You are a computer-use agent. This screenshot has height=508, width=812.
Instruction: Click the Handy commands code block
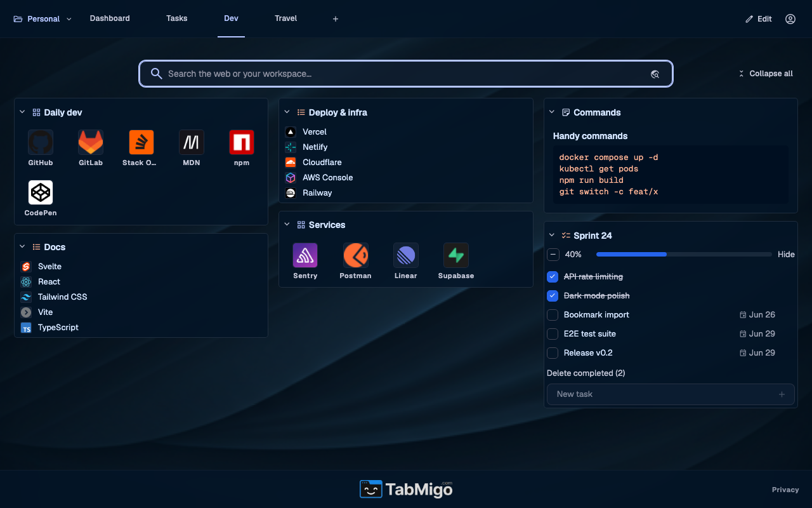pyautogui.click(x=671, y=175)
